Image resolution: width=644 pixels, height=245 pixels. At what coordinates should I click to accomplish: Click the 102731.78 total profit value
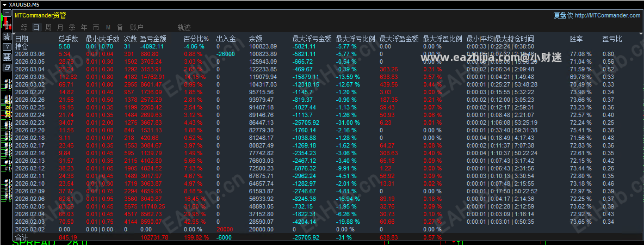pyautogui.click(x=154, y=237)
